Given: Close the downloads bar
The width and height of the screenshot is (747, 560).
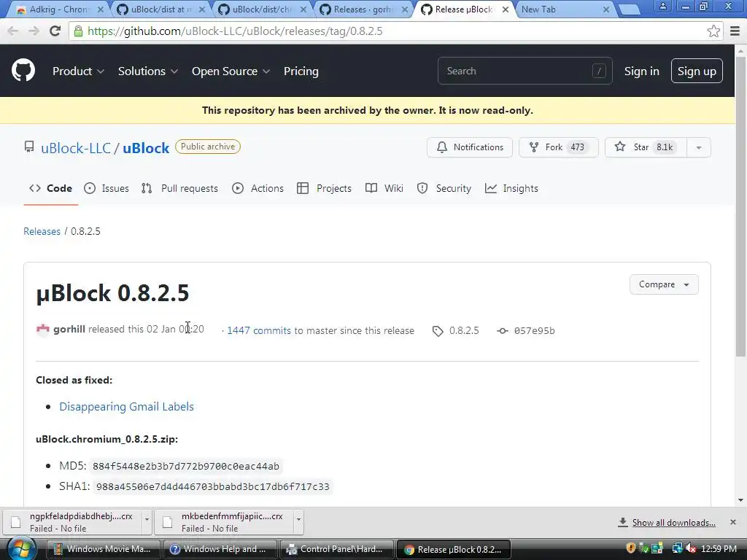Looking at the screenshot, I should click(732, 522).
